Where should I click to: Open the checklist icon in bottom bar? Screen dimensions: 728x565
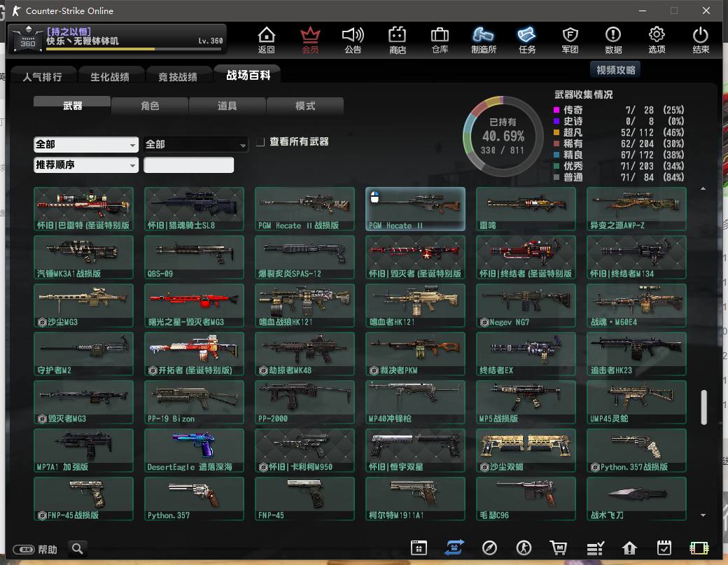point(595,548)
